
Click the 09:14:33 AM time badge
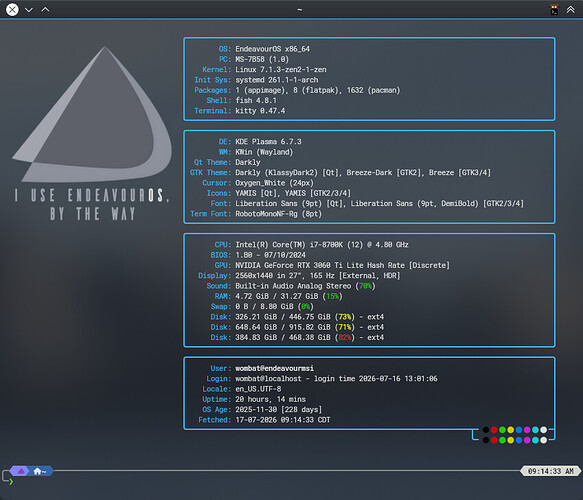(551, 471)
